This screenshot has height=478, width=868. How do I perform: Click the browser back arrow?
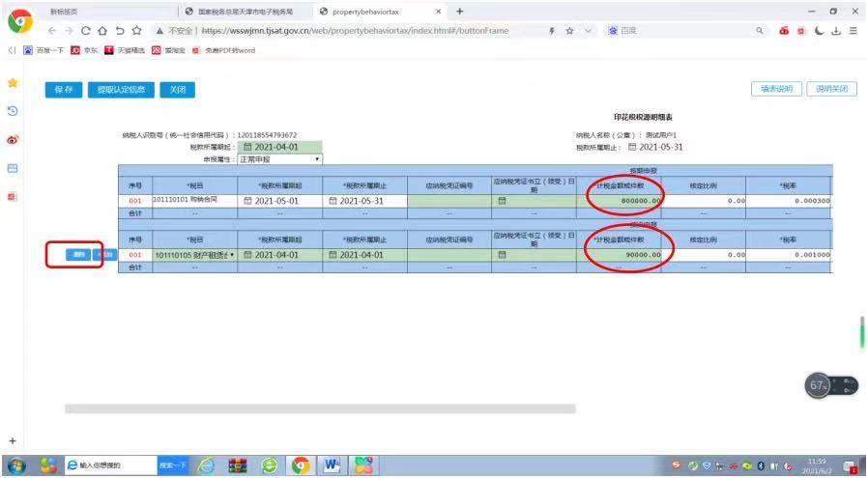51,31
